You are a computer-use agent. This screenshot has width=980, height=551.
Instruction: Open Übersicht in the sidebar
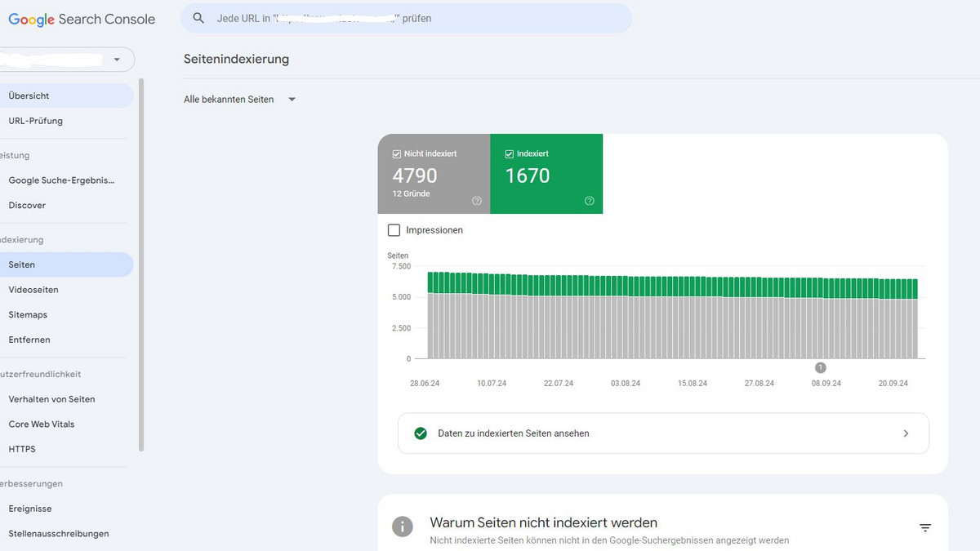(29, 96)
